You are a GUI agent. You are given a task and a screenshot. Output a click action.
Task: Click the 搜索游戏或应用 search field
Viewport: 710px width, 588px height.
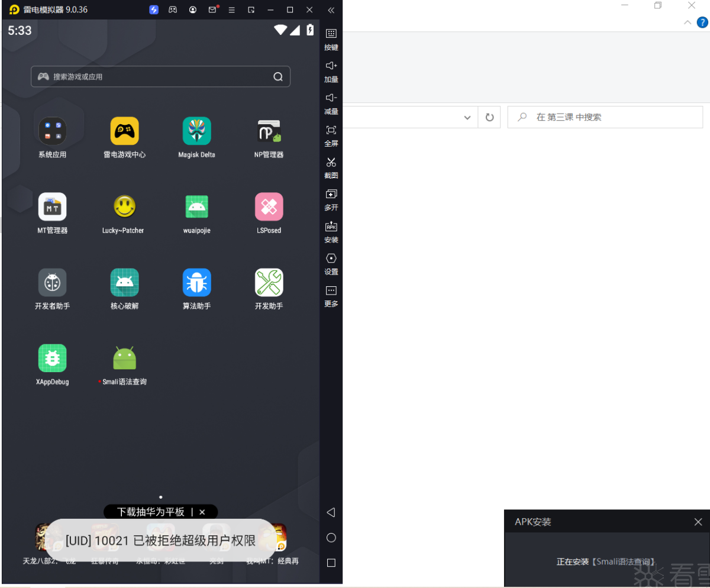coord(160,76)
